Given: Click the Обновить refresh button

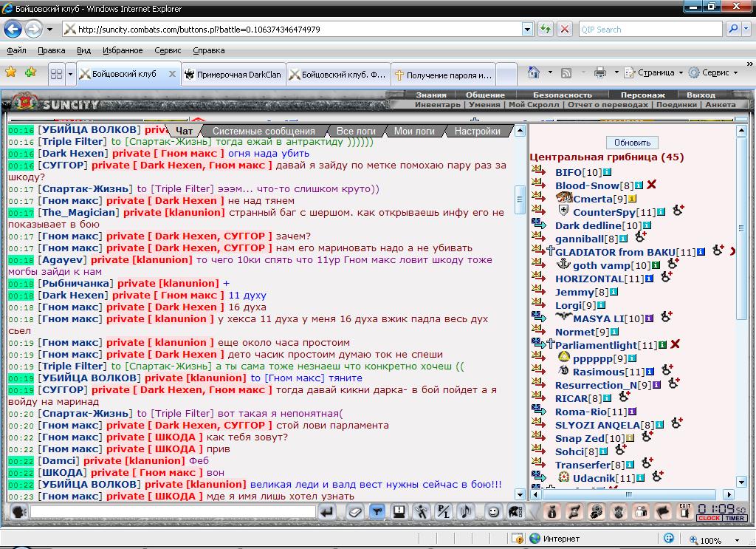Looking at the screenshot, I should click(632, 143).
